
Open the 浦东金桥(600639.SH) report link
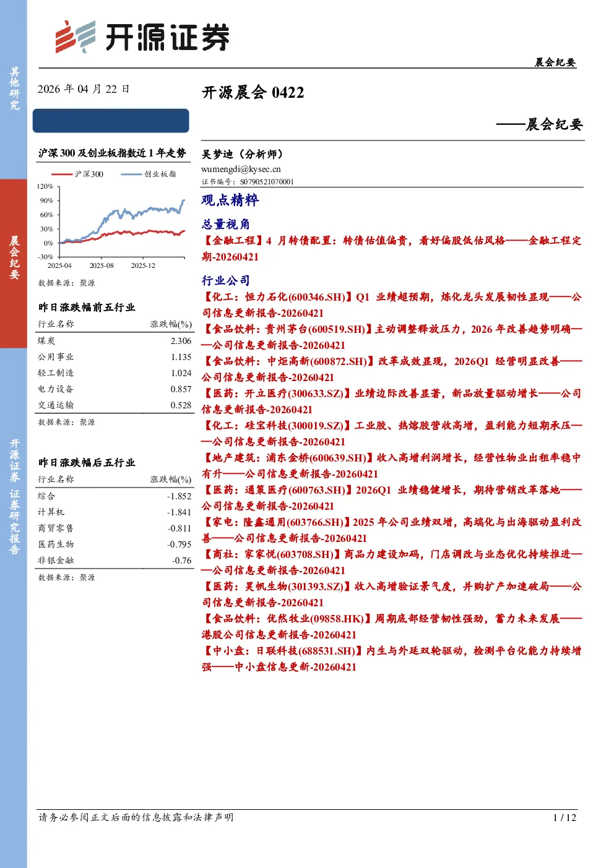click(x=392, y=466)
